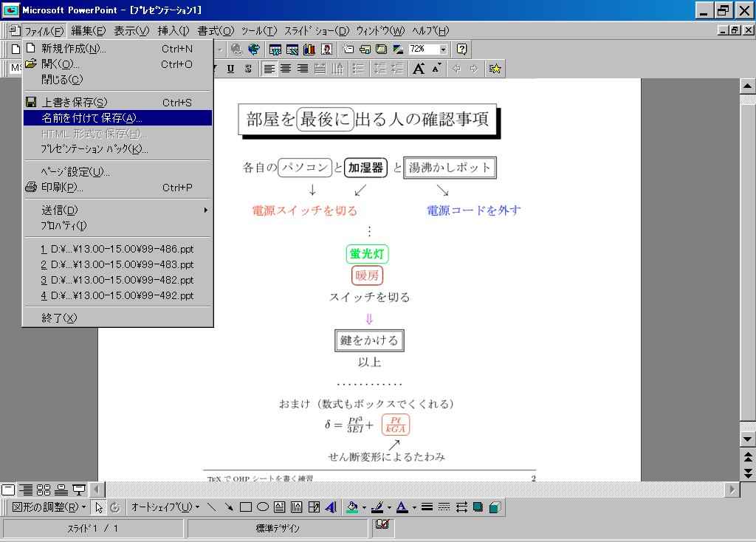Open the Animation Effects star icon
Screen dimensions: 756x542
click(x=495, y=69)
